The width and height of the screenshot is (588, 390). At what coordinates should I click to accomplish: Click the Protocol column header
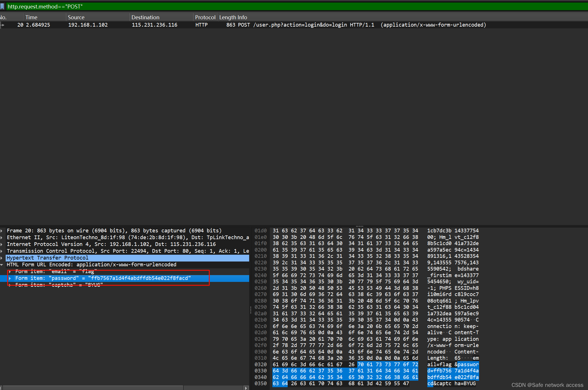coord(205,17)
